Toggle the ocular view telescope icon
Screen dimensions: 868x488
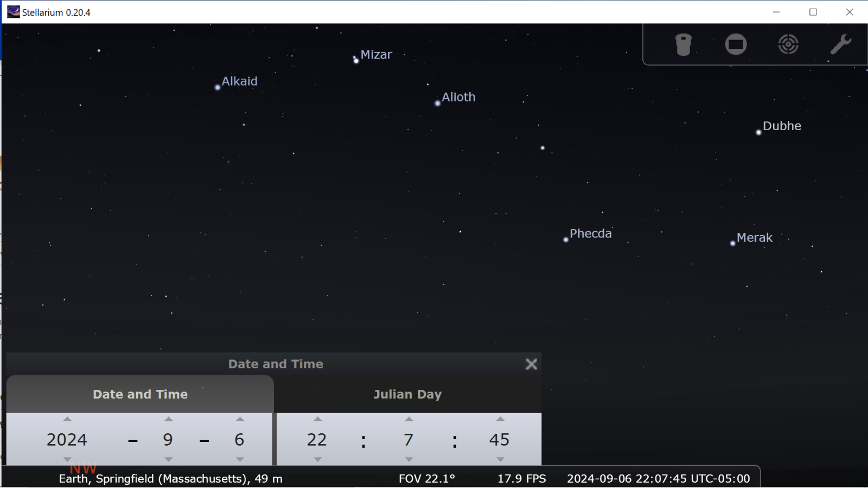click(683, 44)
